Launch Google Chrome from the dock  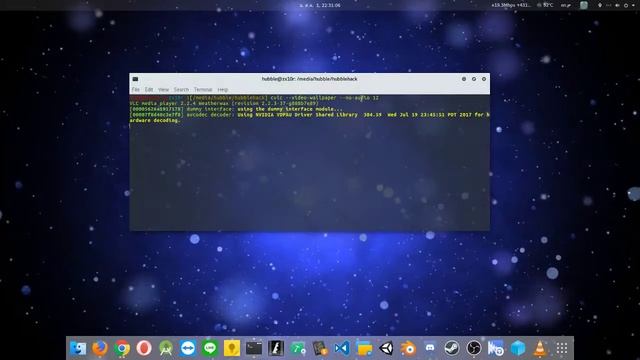point(122,348)
